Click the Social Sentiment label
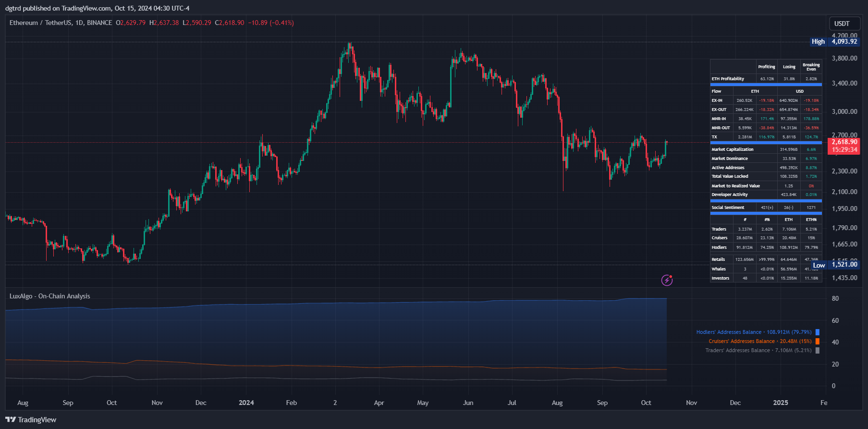This screenshot has height=429, width=868. [728, 208]
